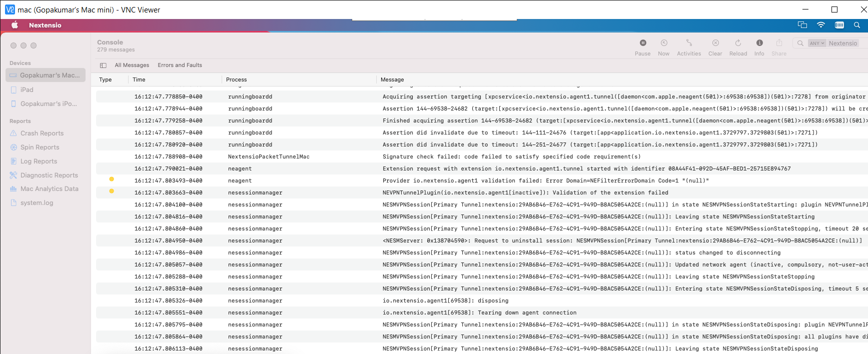Open Spotlight search in menu bar
The height and width of the screenshot is (354, 868).
[857, 25]
